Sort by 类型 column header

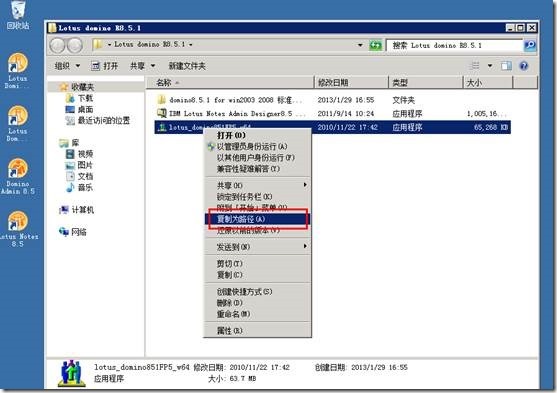(x=426, y=83)
